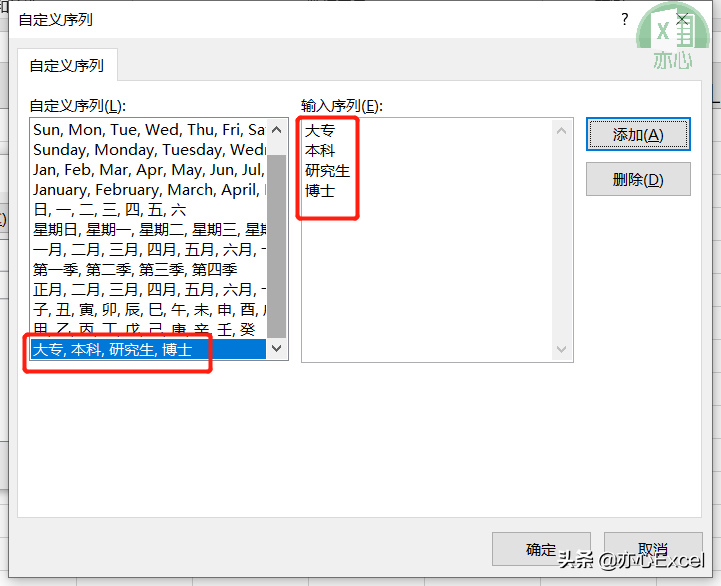Click down arrow in the list entries scrollbar

pos(561,349)
